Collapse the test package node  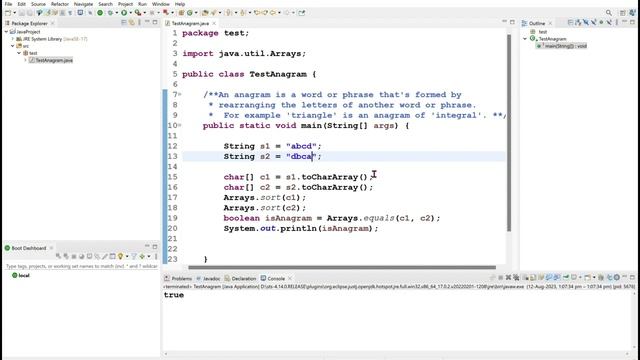pos(19,53)
